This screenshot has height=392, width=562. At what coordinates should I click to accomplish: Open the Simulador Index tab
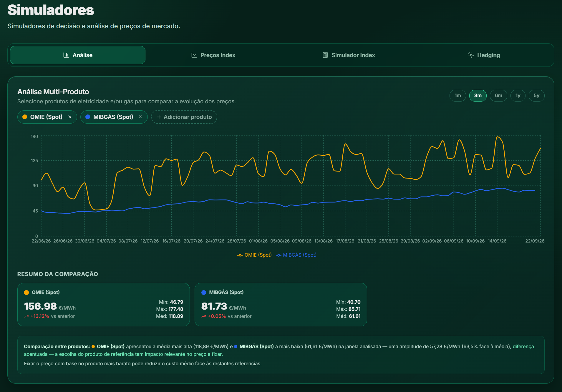tap(349, 55)
